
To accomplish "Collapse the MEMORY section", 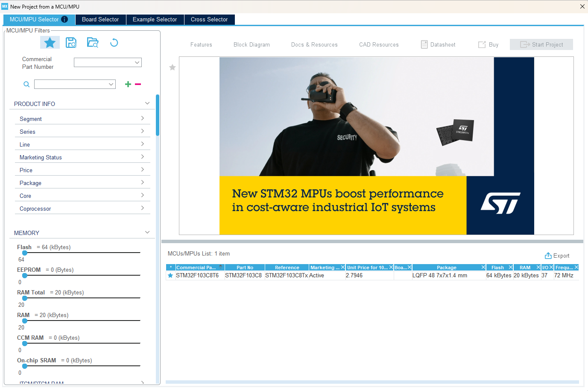I will pos(147,232).
